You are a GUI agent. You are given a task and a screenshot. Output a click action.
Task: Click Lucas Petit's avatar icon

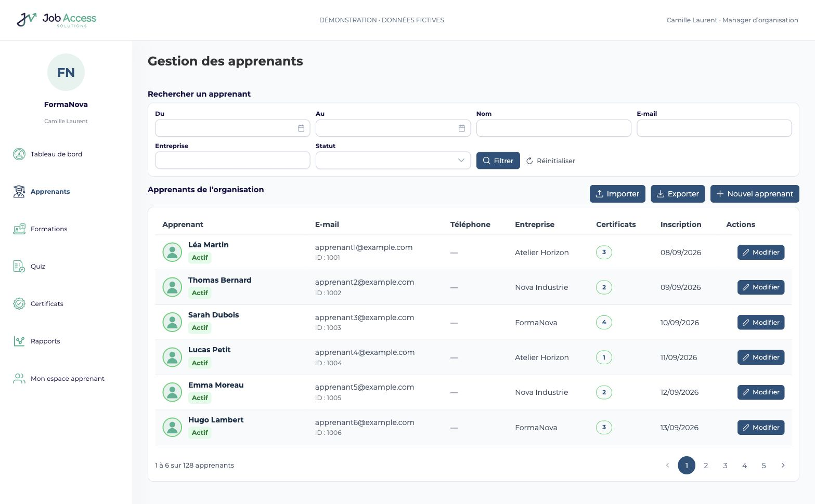(172, 357)
